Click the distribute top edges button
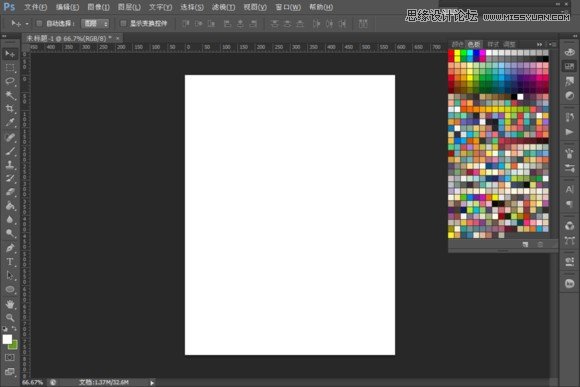Image resolution: width=580 pixels, height=387 pixels. pos(274,24)
